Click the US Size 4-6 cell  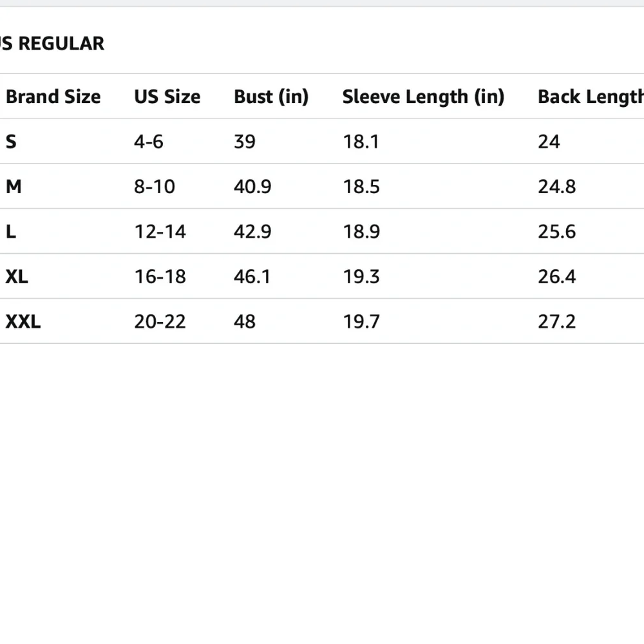tap(148, 142)
